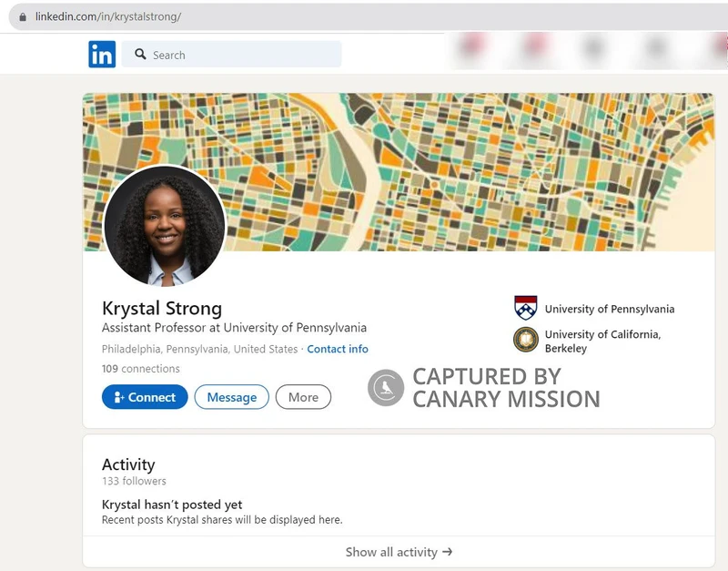Click University of Pennsylvania text label
728x571 pixels.
pyautogui.click(x=608, y=309)
